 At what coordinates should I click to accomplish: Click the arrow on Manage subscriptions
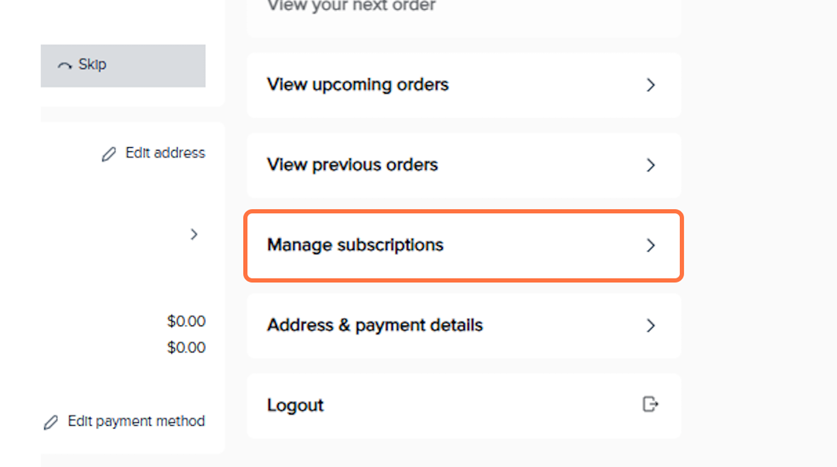pyautogui.click(x=650, y=245)
